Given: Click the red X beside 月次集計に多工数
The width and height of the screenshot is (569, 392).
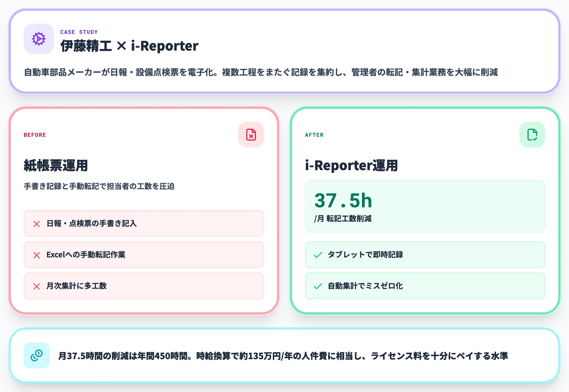Looking at the screenshot, I should pos(37,286).
